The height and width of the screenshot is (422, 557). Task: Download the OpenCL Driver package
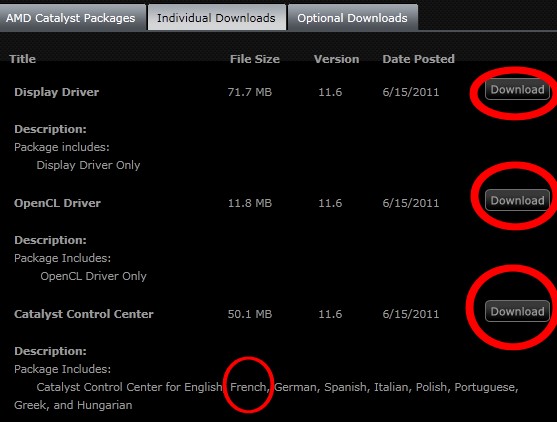click(517, 200)
